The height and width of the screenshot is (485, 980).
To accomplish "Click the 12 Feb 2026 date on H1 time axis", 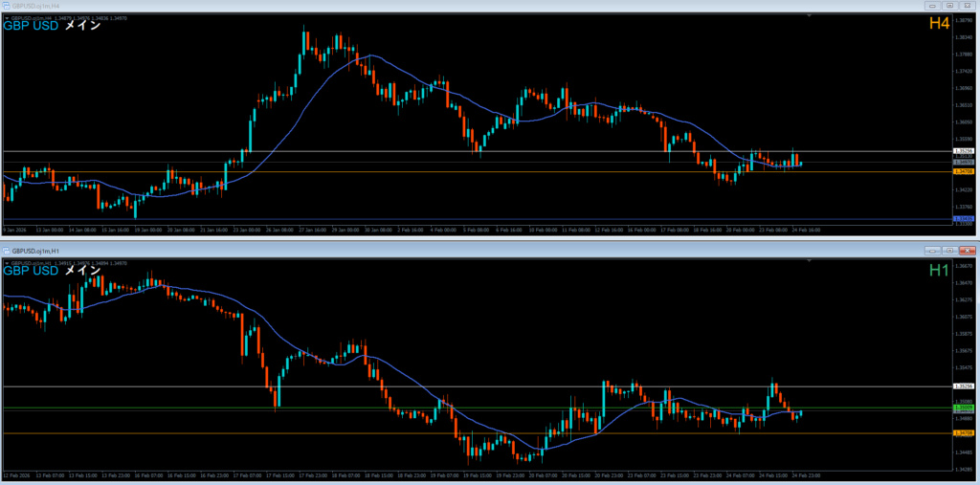I will [15, 475].
